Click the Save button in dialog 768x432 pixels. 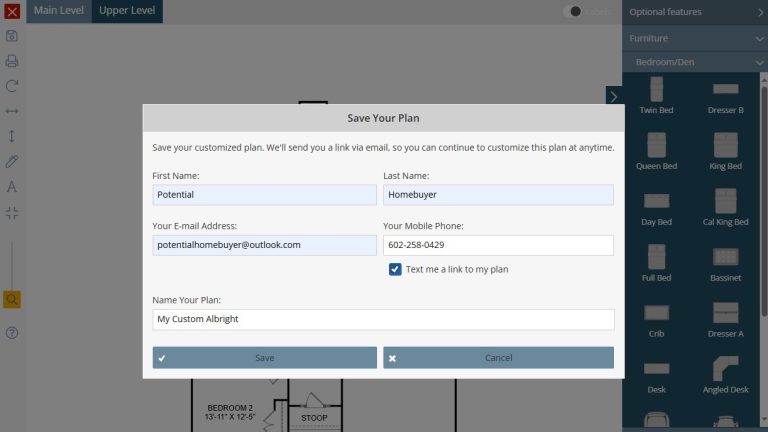pos(264,358)
